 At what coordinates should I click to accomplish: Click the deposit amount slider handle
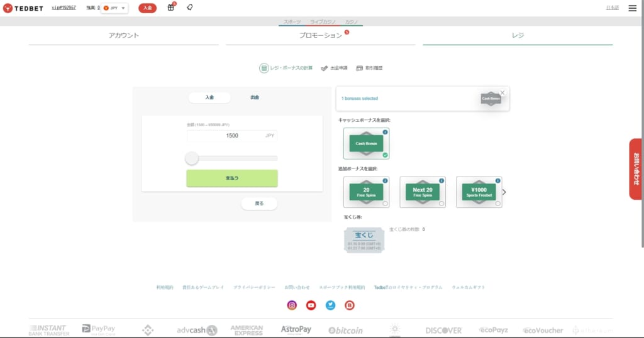click(192, 158)
